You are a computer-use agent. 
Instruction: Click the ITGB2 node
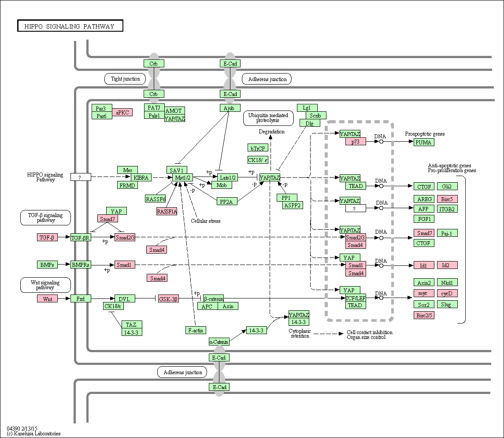(x=447, y=209)
